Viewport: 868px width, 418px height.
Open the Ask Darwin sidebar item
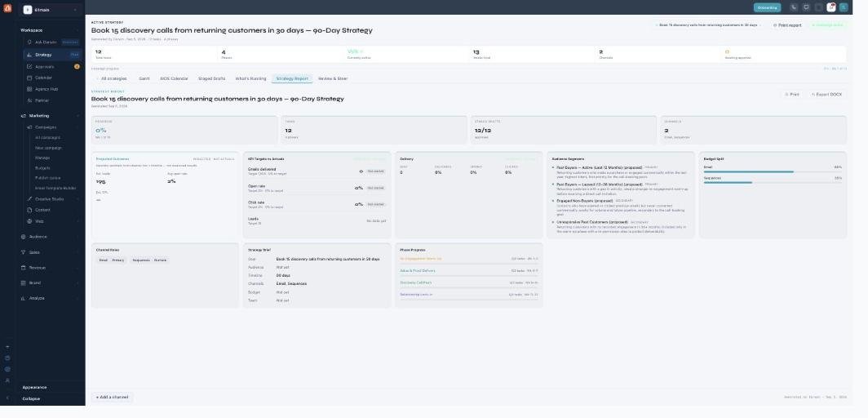click(x=52, y=42)
